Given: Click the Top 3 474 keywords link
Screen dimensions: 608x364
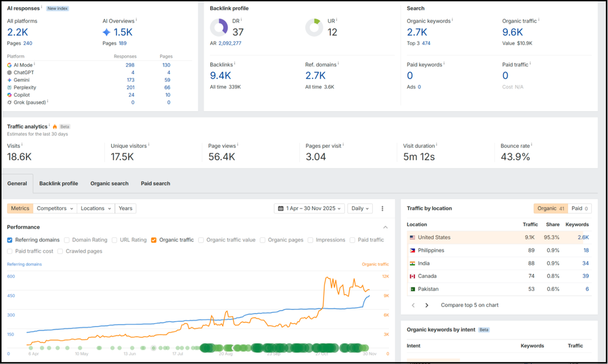Looking at the screenshot, I should tap(426, 43).
